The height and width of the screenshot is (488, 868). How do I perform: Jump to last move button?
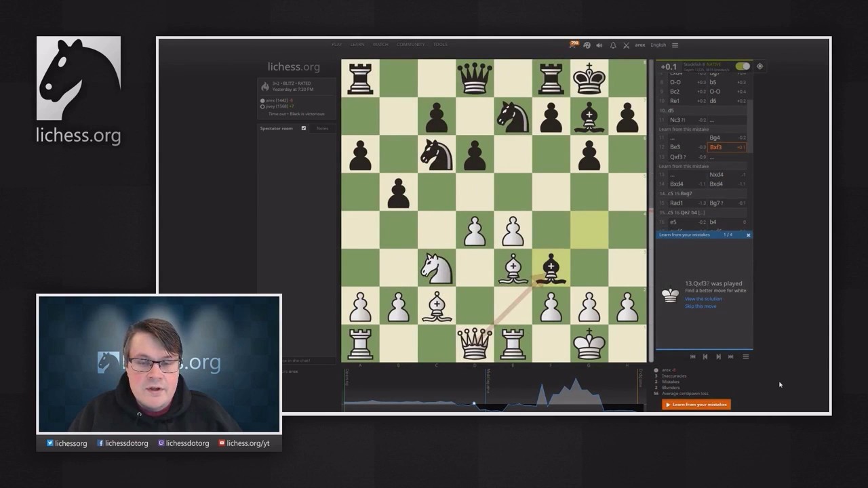pos(731,357)
